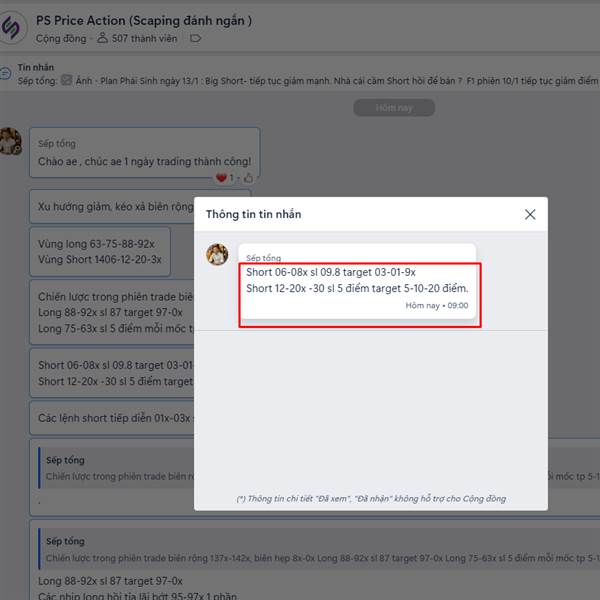Open the PS Price Action community avatar

click(x=11, y=28)
